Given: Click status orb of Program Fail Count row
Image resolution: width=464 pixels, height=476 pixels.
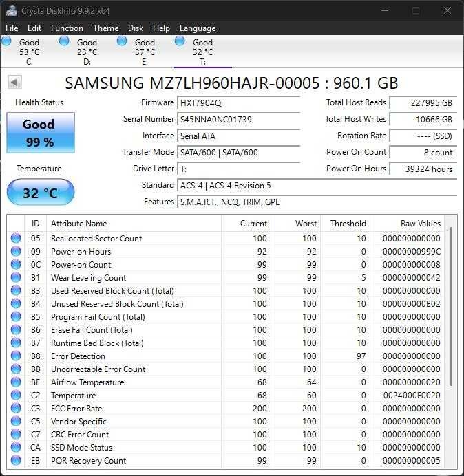Looking at the screenshot, I should click(x=16, y=316).
